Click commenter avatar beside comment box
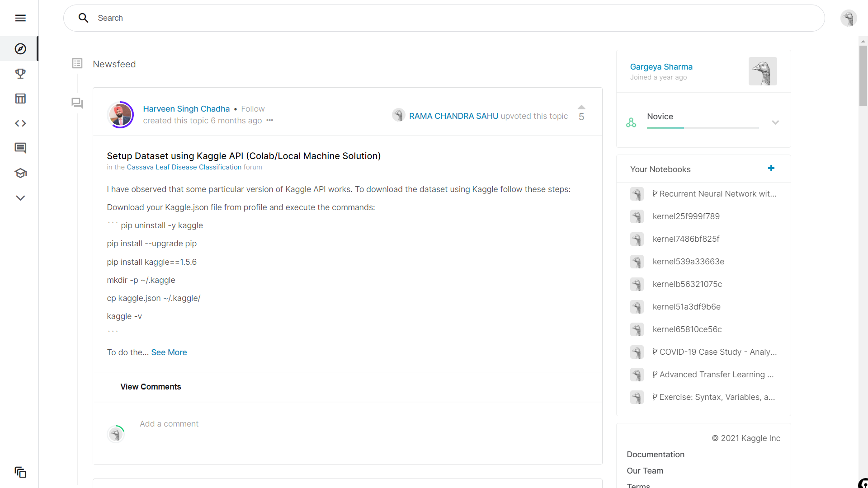Image resolution: width=868 pixels, height=488 pixels. click(x=116, y=434)
